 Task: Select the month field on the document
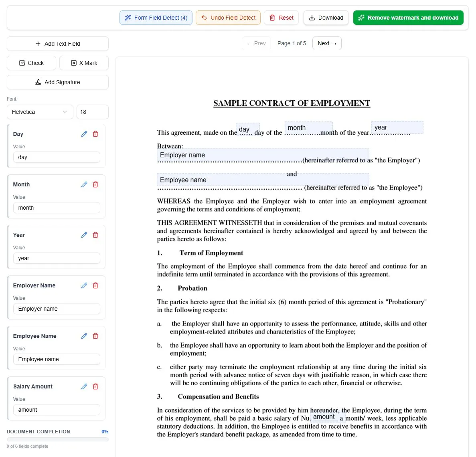pyautogui.click(x=308, y=128)
